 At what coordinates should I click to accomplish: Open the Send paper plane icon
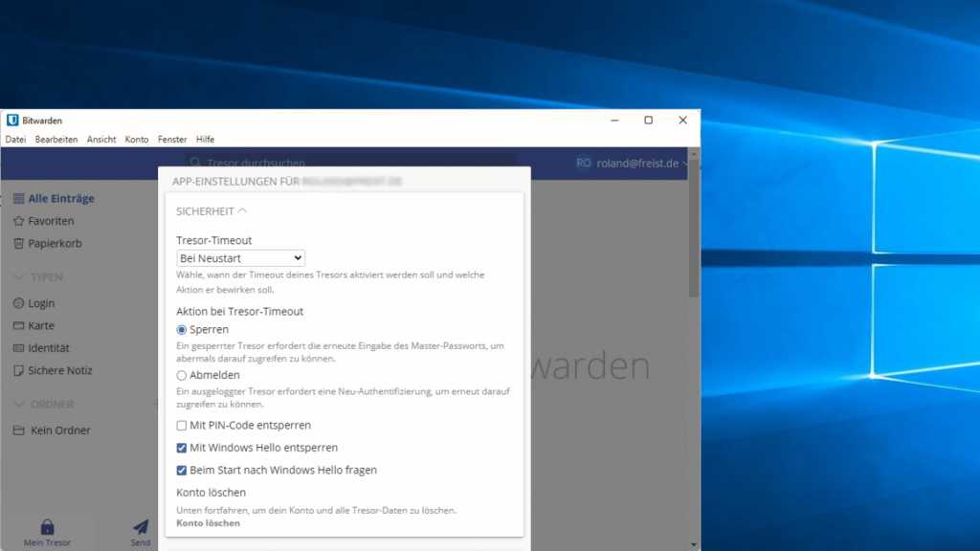(x=141, y=527)
